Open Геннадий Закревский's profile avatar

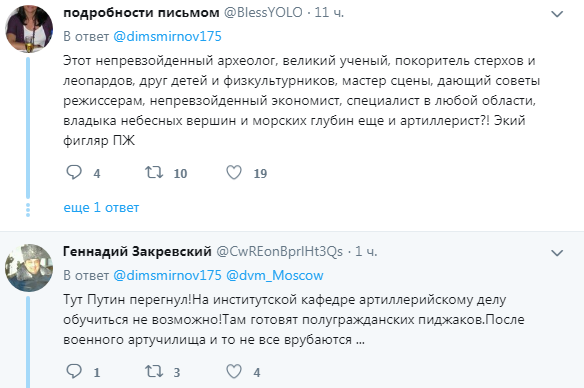(29, 268)
